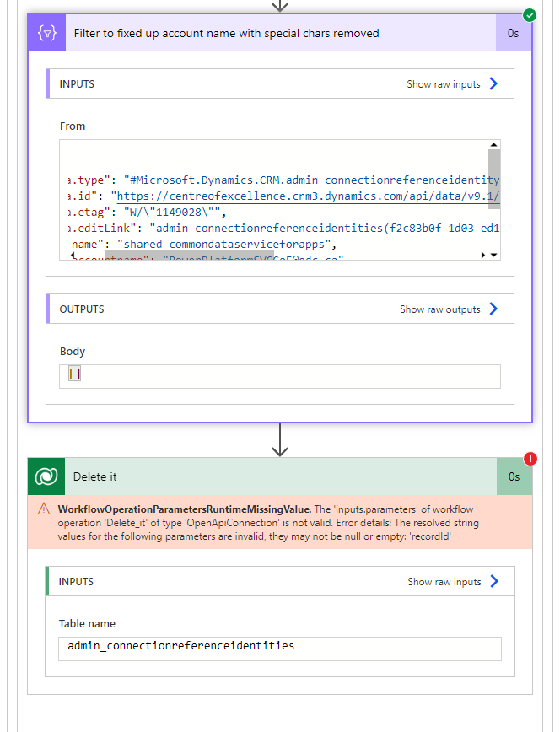
Task: Click the arrow connector above the Filter action
Action: pos(279,6)
